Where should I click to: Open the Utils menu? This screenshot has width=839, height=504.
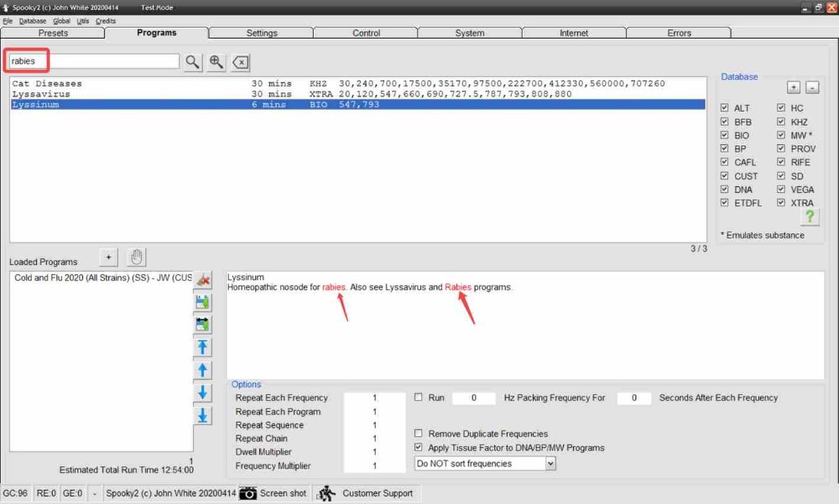pyautogui.click(x=82, y=20)
